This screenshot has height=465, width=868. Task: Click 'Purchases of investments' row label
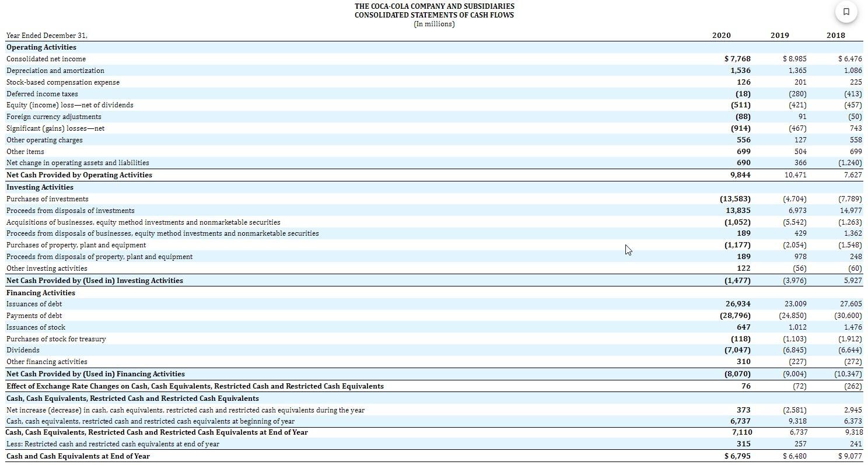click(48, 199)
